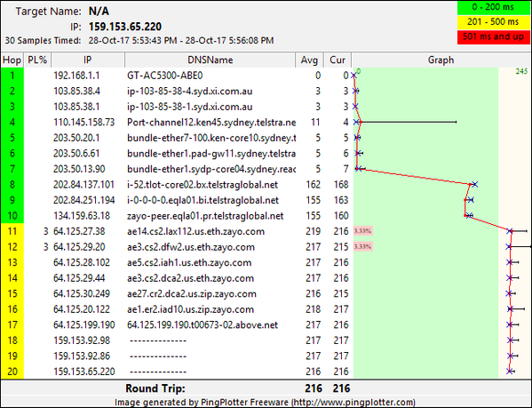The image size is (532, 408).
Task: Select ae14.cs2.lax112.us.eth.zayo.com DNS name
Action: 195,231
